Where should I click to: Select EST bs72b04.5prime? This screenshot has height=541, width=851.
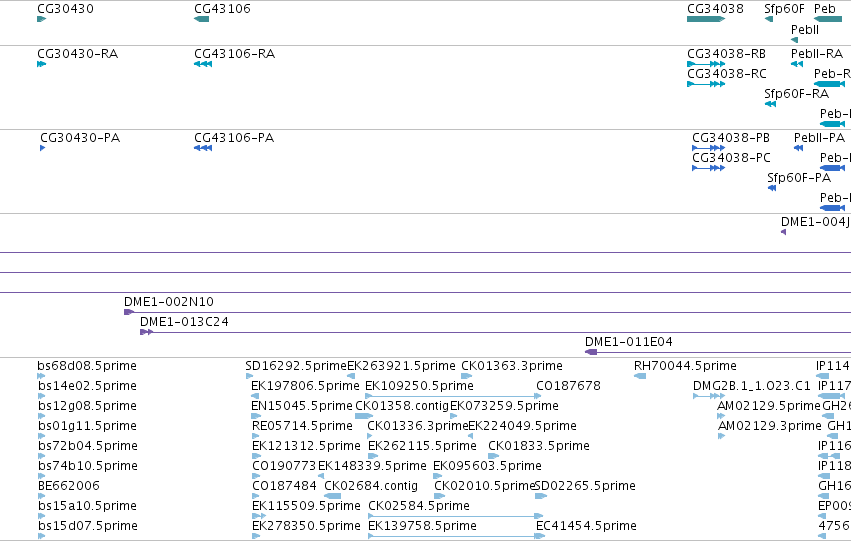click(87, 446)
